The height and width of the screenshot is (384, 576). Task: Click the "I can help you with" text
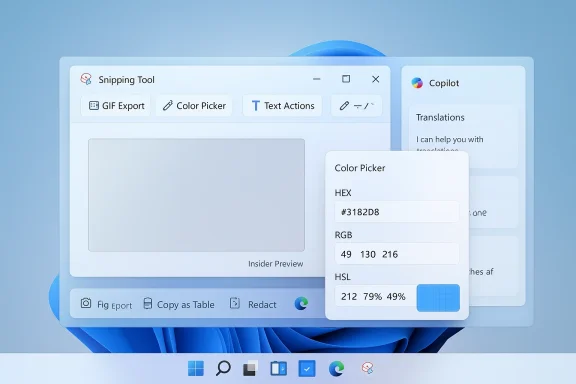click(450, 139)
